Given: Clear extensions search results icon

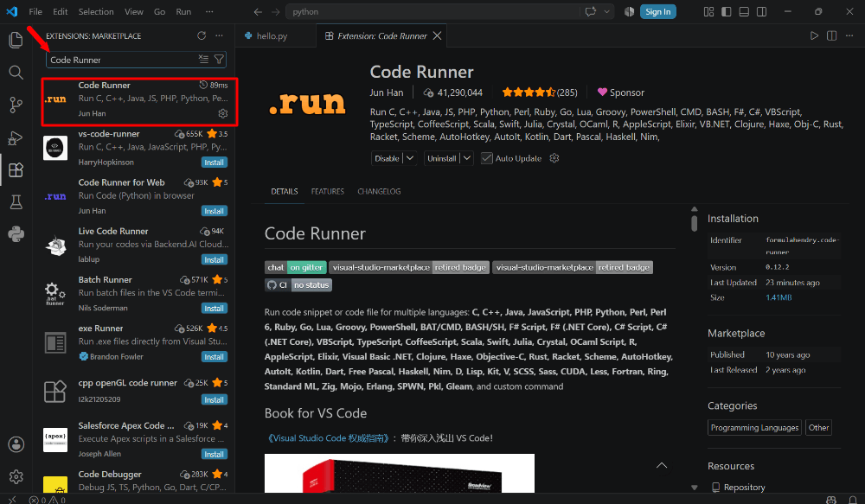Looking at the screenshot, I should [203, 59].
